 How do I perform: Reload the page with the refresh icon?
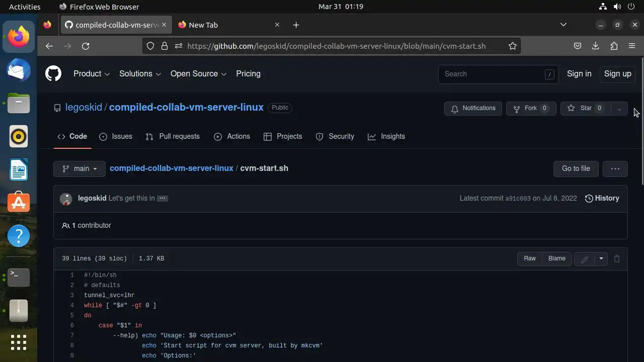pyautogui.click(x=86, y=46)
